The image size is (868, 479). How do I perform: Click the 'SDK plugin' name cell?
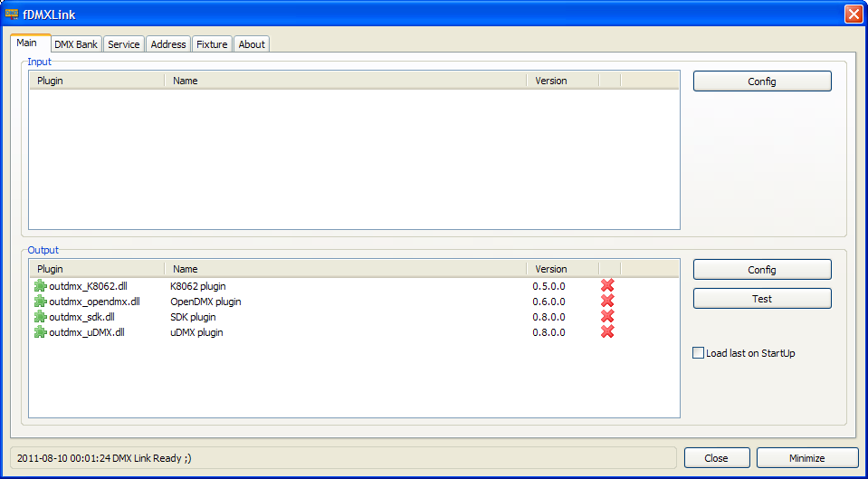[193, 317]
